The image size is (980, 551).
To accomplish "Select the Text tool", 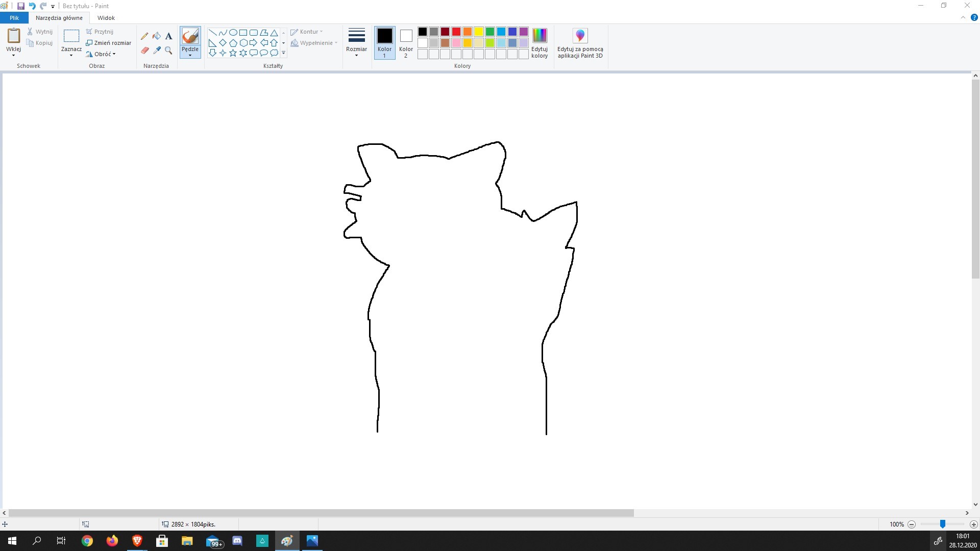I will pyautogui.click(x=169, y=36).
